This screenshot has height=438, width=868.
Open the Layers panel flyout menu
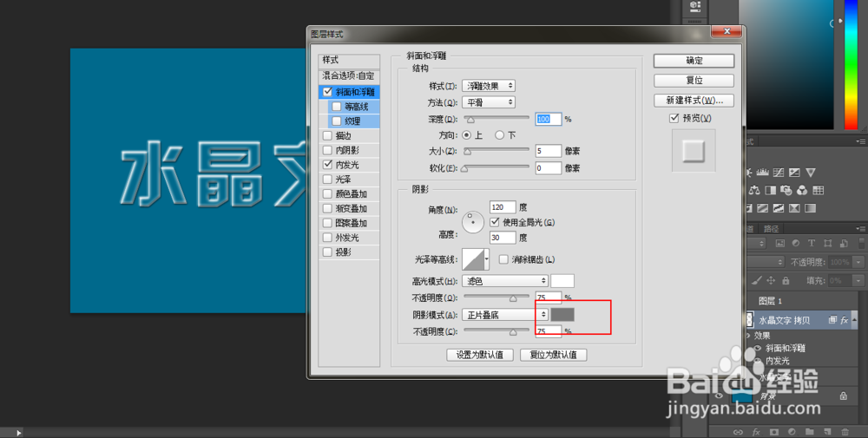(861, 229)
